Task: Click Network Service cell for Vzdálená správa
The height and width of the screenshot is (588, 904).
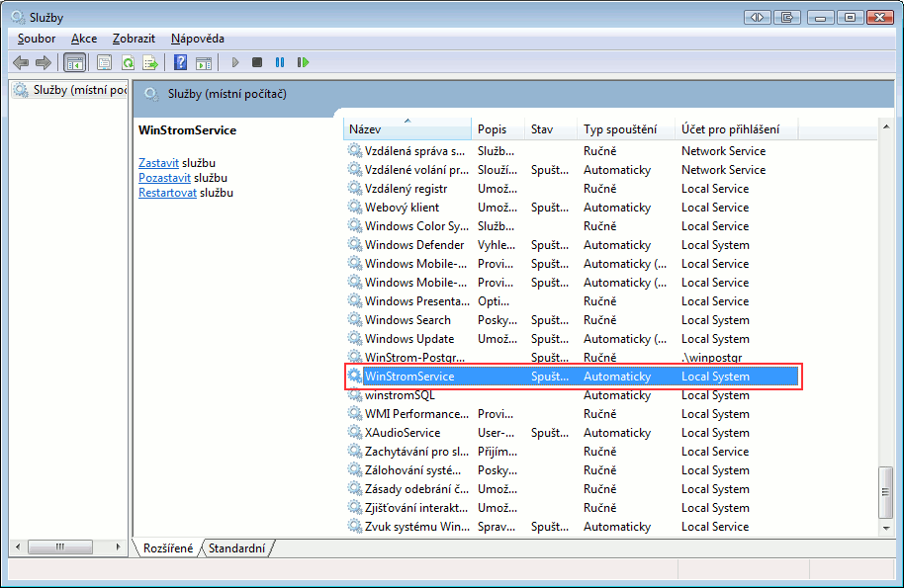Action: [724, 151]
